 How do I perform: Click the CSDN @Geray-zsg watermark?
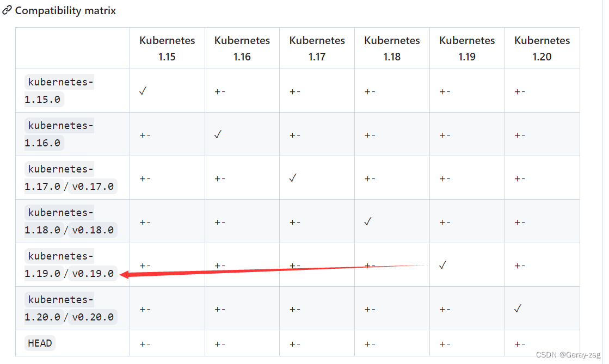coord(568,355)
